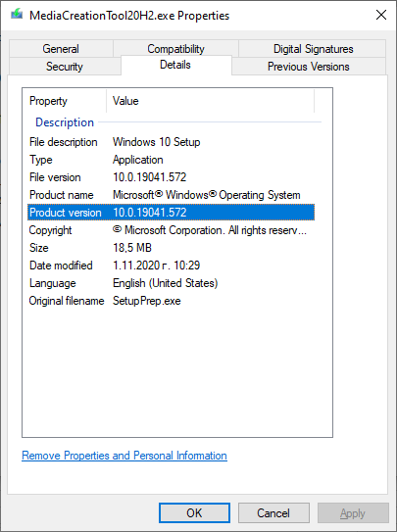The image size is (397, 532).
Task: Select the '1.11.2020 г. 10:29' value
Action: pyautogui.click(x=157, y=266)
